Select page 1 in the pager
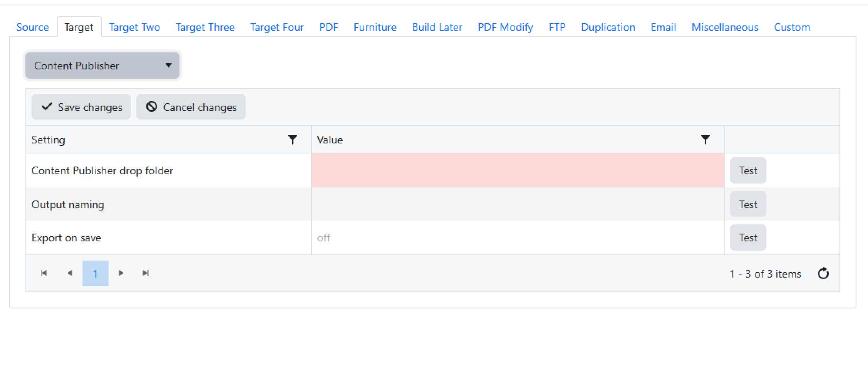The height and width of the screenshot is (384, 868). [x=96, y=273]
